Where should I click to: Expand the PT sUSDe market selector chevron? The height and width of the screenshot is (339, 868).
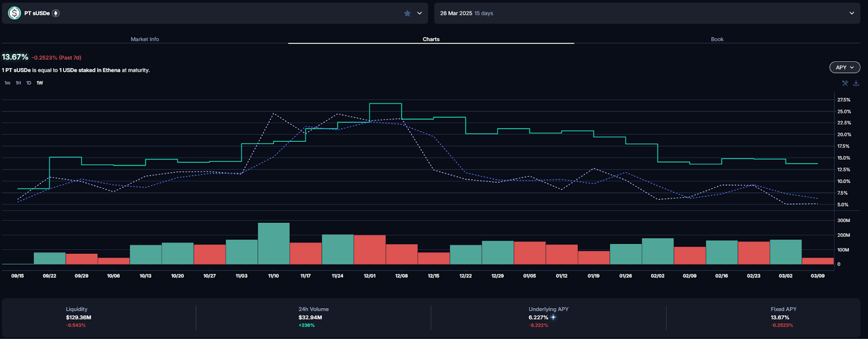pos(419,13)
